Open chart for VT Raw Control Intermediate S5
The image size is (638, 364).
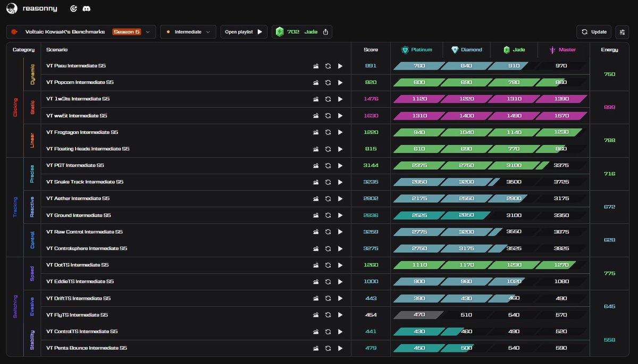(316, 232)
